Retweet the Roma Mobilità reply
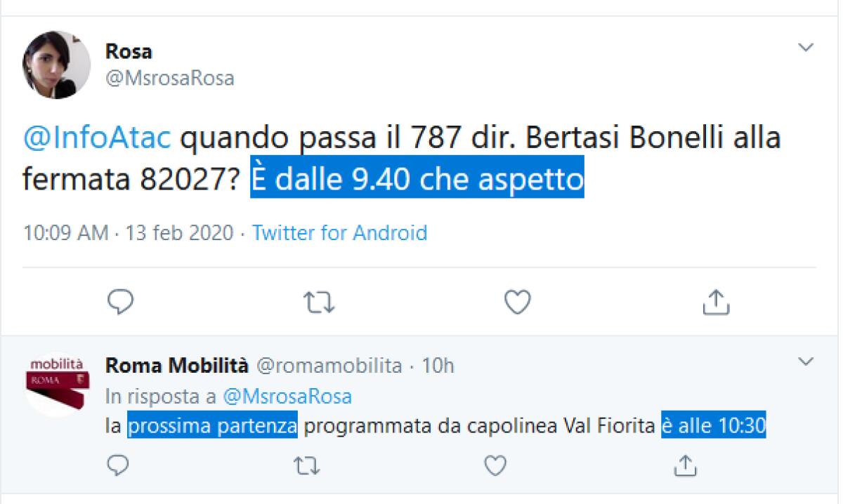Viewport: 843px width, 504px height. point(306,465)
